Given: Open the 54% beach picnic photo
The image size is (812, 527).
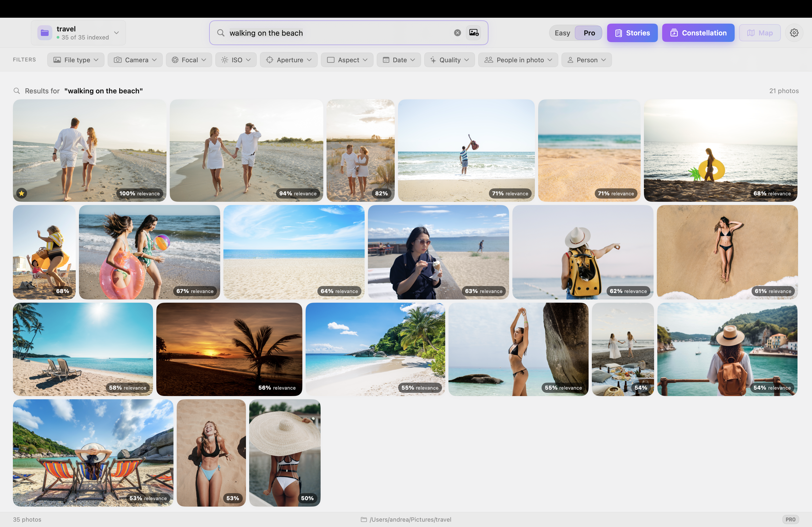Looking at the screenshot, I should [x=623, y=349].
